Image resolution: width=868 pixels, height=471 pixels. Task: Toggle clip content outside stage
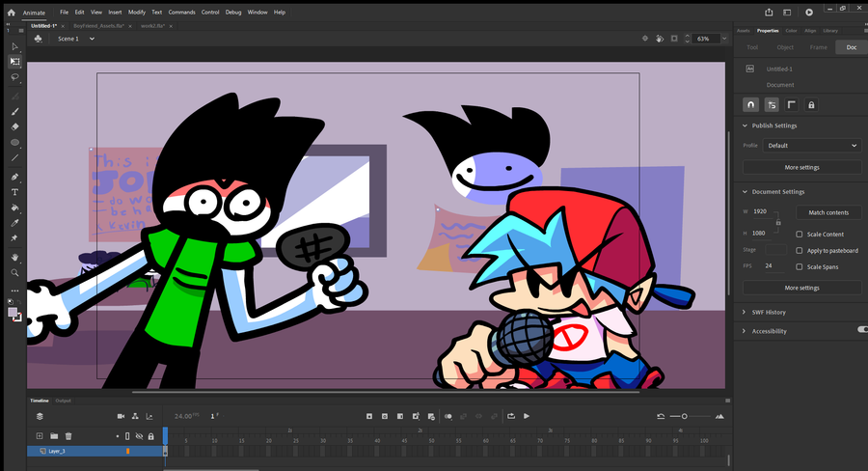point(674,39)
